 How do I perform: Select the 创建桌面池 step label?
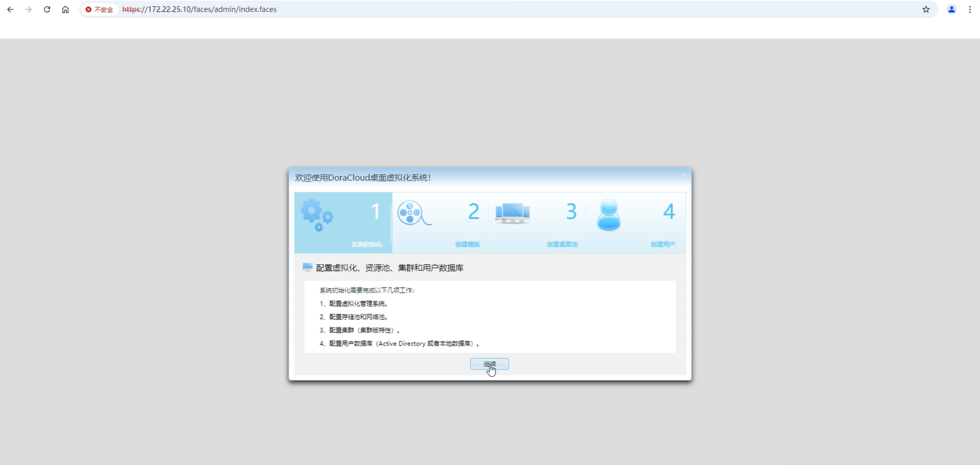click(x=562, y=244)
